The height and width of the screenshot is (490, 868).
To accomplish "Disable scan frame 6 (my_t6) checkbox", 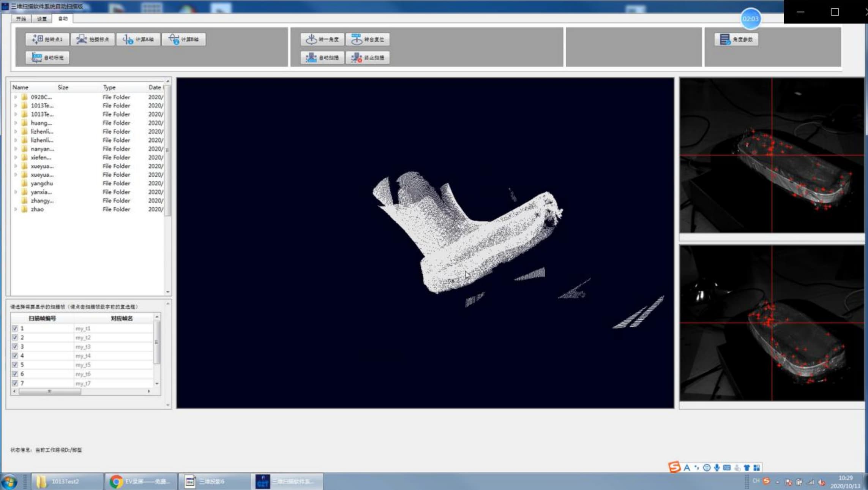I will pos(15,374).
